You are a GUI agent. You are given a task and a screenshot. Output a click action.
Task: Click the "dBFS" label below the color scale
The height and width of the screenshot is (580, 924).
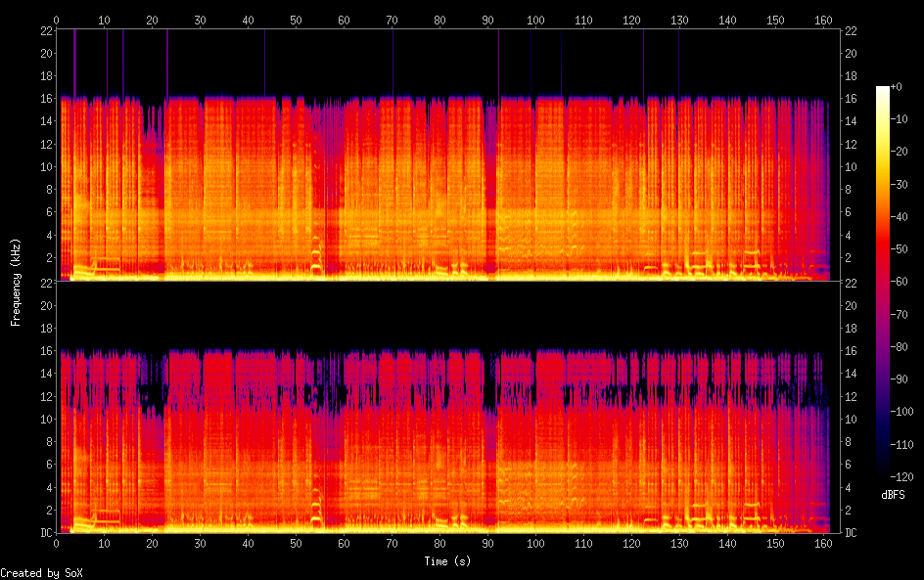(x=893, y=495)
